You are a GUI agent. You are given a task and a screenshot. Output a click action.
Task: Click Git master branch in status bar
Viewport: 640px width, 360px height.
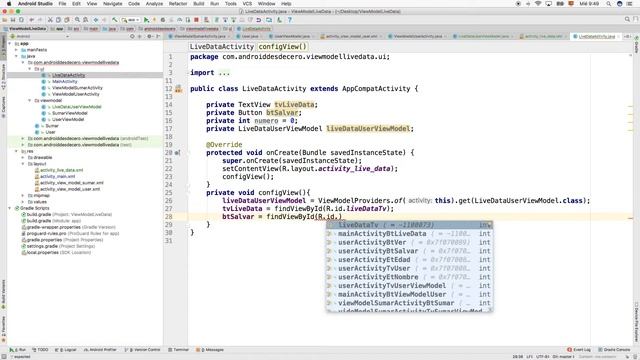(564, 357)
